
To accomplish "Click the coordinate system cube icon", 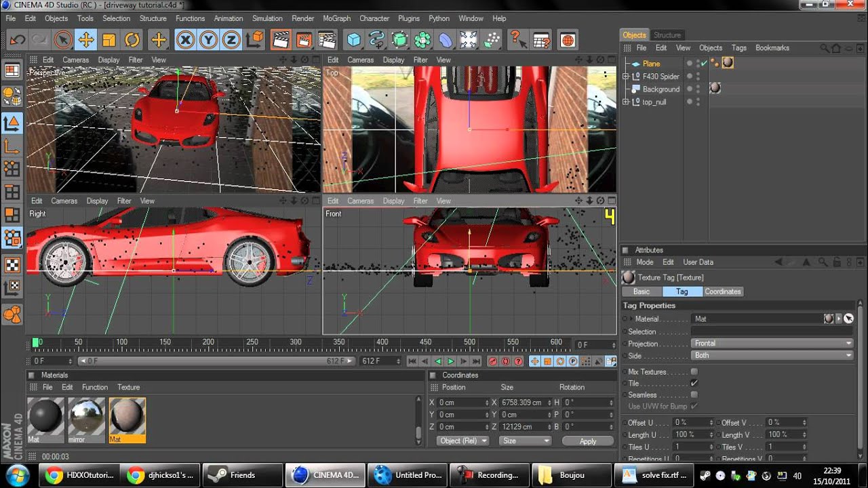I will pyautogui.click(x=254, y=40).
